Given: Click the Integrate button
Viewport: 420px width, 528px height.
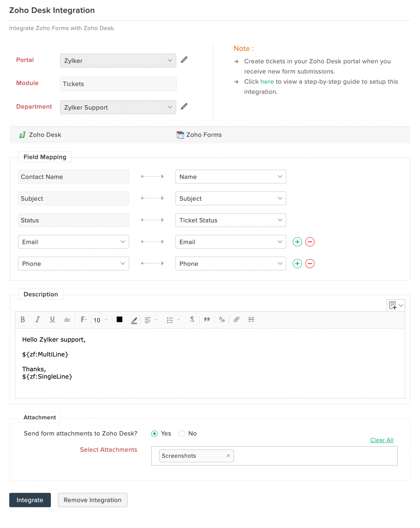Looking at the screenshot, I should [30, 500].
